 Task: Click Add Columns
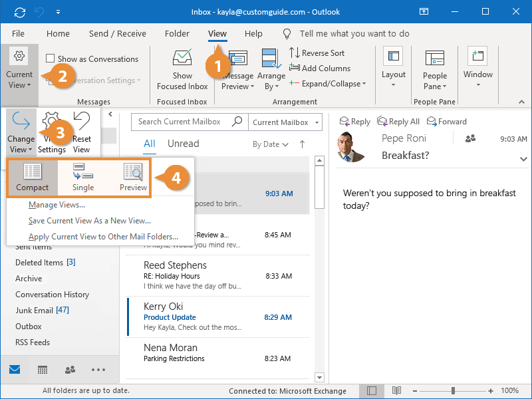click(320, 68)
